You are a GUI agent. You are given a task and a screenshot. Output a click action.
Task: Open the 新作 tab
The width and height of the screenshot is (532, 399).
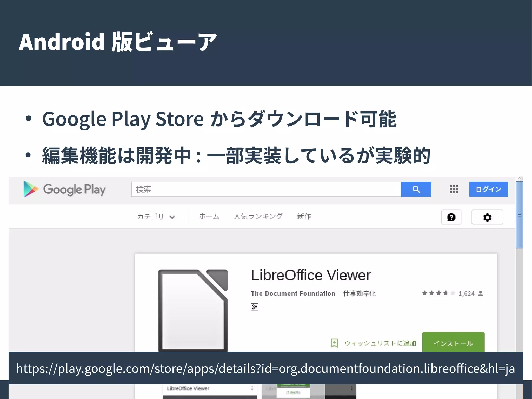pyautogui.click(x=304, y=216)
